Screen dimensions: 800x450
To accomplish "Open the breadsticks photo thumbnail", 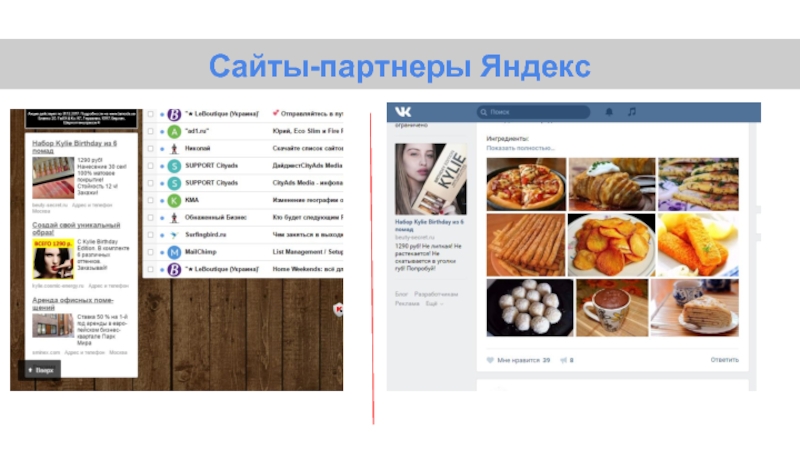I will (x=526, y=245).
